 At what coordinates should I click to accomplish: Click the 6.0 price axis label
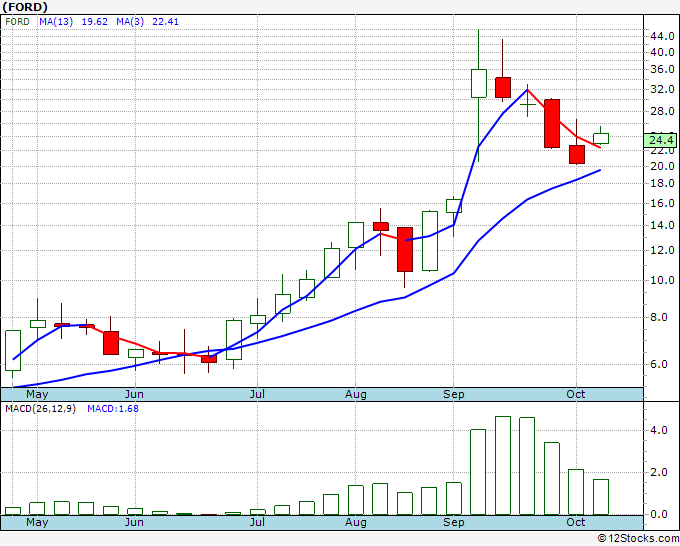pos(660,365)
